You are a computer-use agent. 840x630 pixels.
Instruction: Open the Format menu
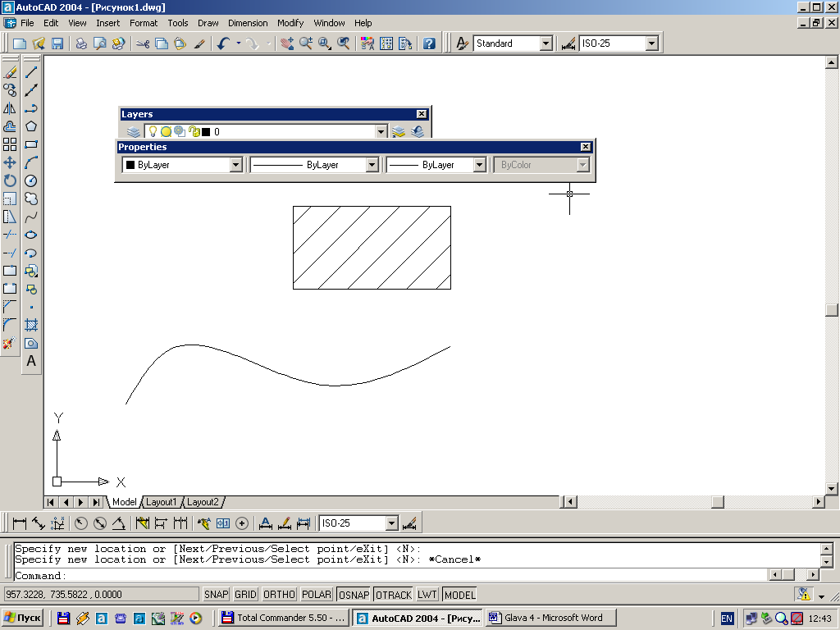144,23
